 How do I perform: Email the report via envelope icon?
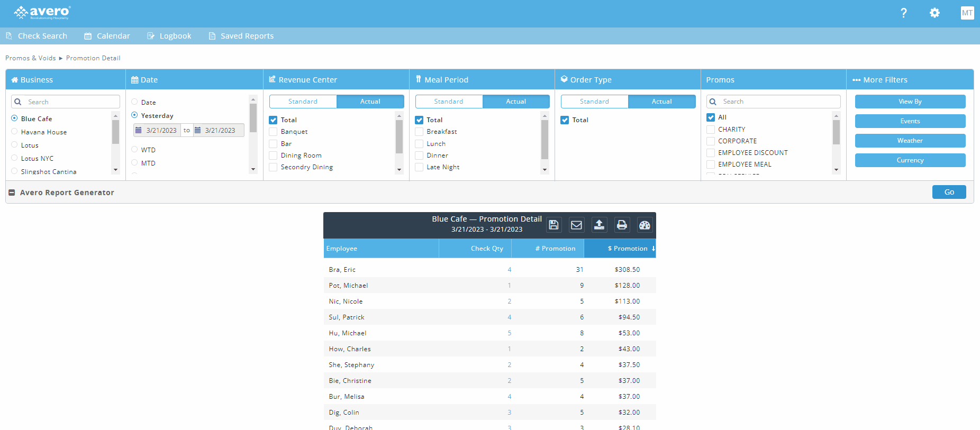point(576,225)
